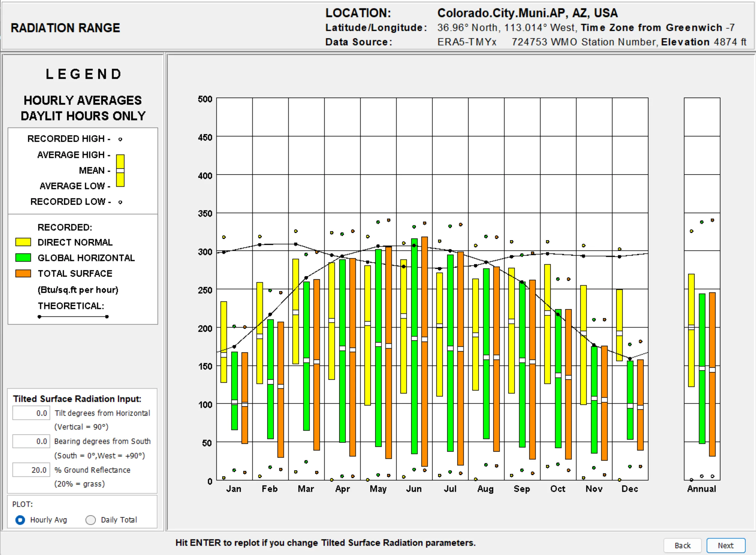Click the yellow Direct Normal legend swatch
Viewport: 756px width, 555px height.
(23, 242)
